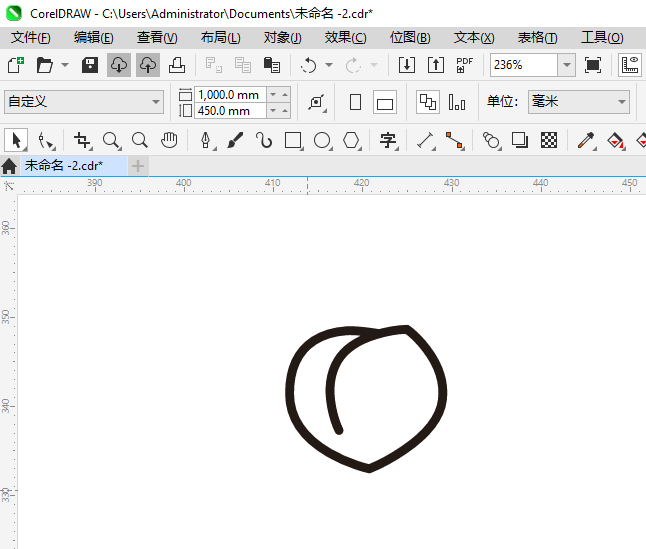Undo the last action
Screen dimensions: 646x549
[x=309, y=65]
